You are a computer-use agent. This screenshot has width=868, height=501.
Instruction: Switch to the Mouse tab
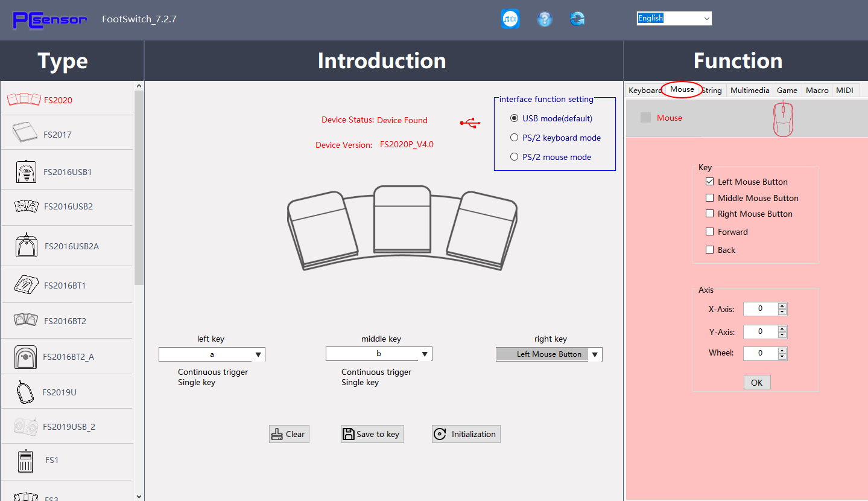tap(682, 89)
